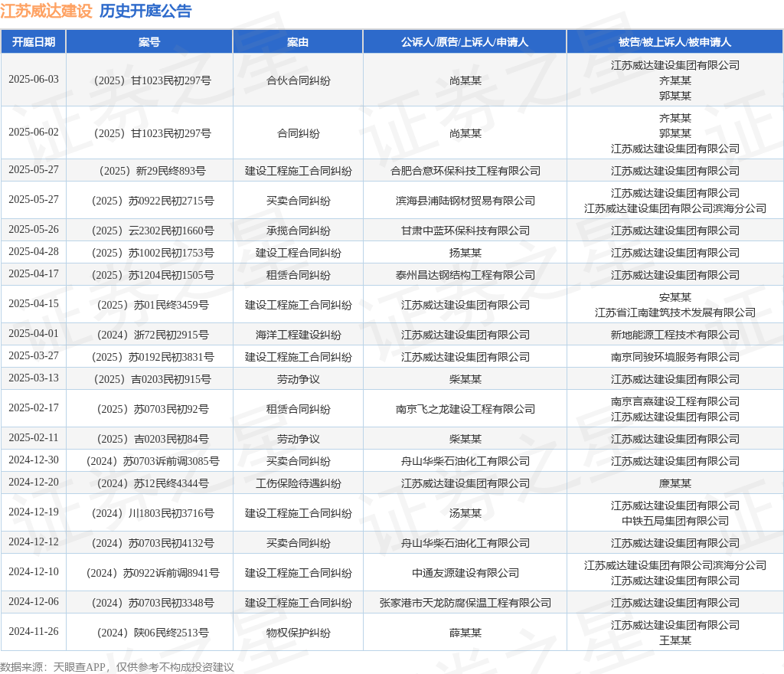Click case number (2025)苏0922民初2715号

pyautogui.click(x=152, y=201)
